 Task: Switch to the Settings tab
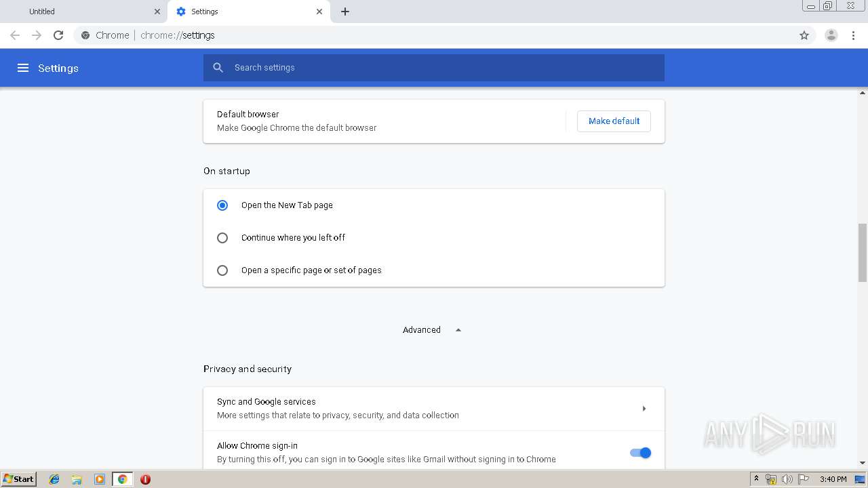249,12
